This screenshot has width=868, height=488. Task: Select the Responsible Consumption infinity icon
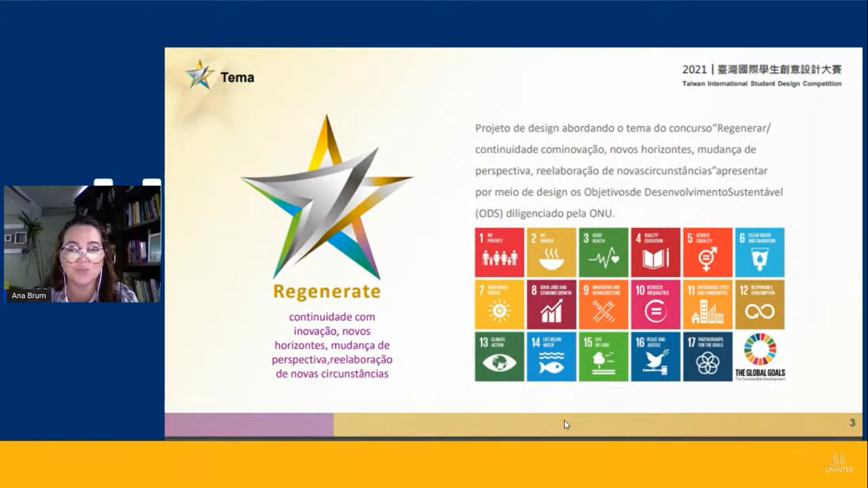759,311
